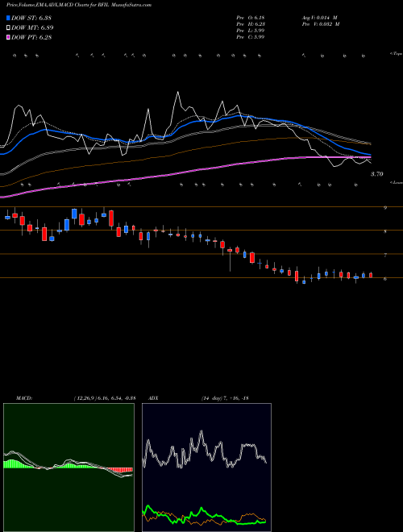Select the 'DOW PT: 6.28' legend text
This screenshot has height=532, width=403.
tap(31, 37)
